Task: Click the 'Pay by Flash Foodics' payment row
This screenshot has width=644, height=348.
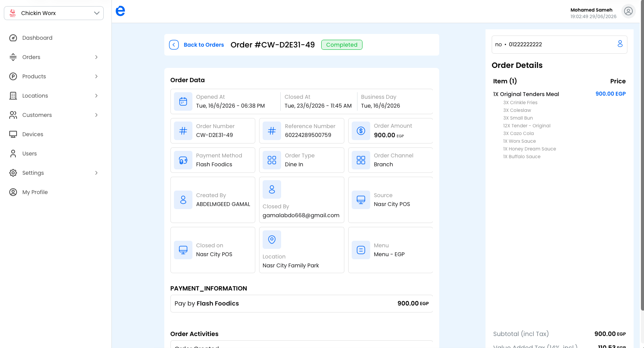Action: pyautogui.click(x=302, y=304)
